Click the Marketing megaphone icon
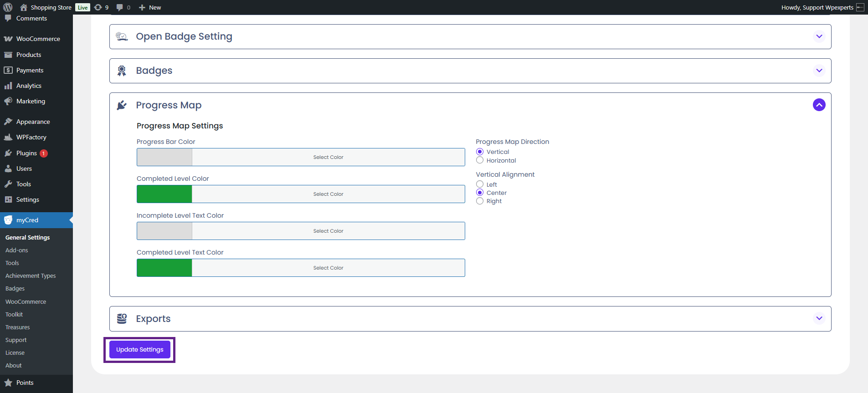 (x=8, y=101)
